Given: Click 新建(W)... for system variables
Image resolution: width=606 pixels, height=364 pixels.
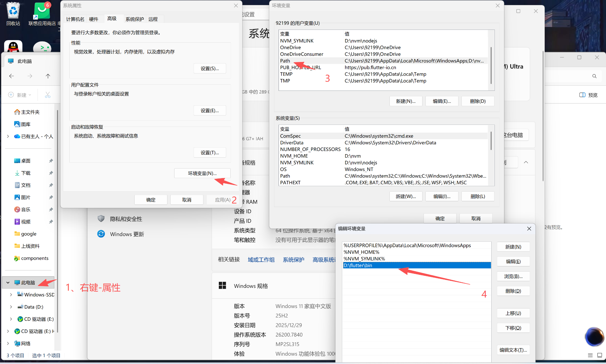Looking at the screenshot, I should coord(406,196).
